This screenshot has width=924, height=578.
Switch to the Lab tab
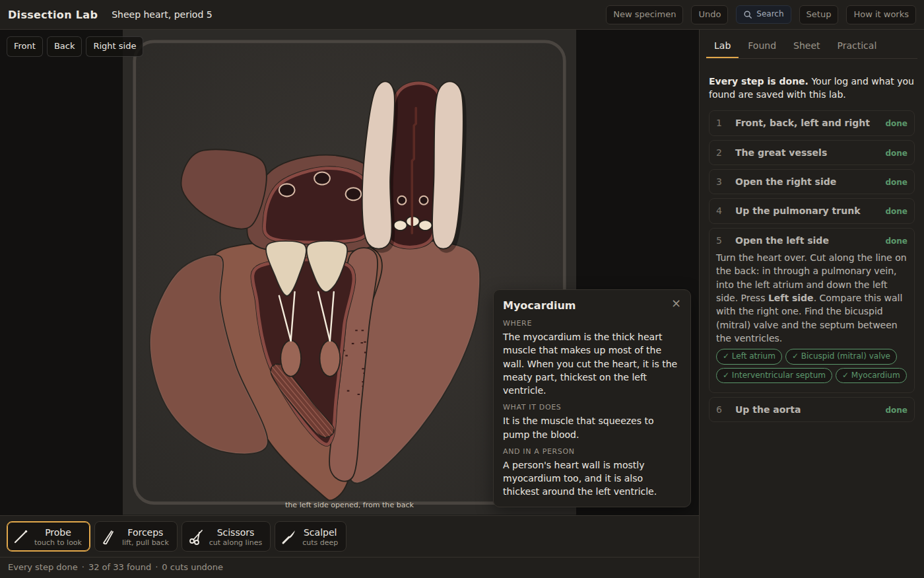pos(722,46)
